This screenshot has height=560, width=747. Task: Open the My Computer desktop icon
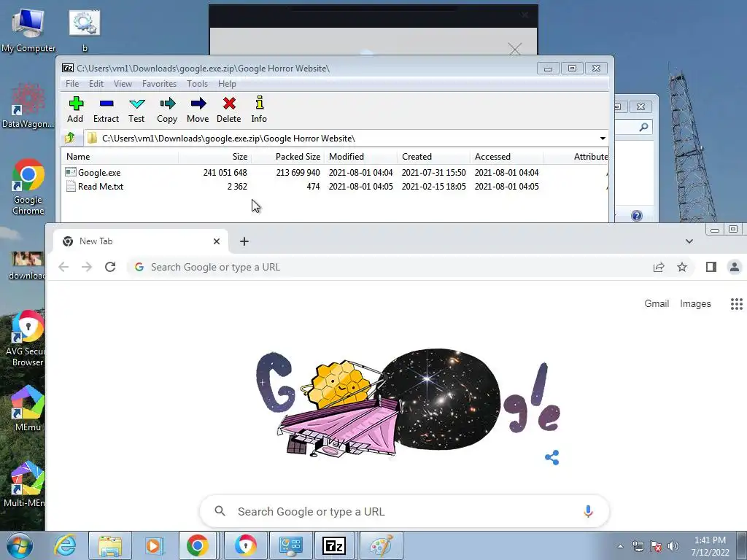coord(28,31)
